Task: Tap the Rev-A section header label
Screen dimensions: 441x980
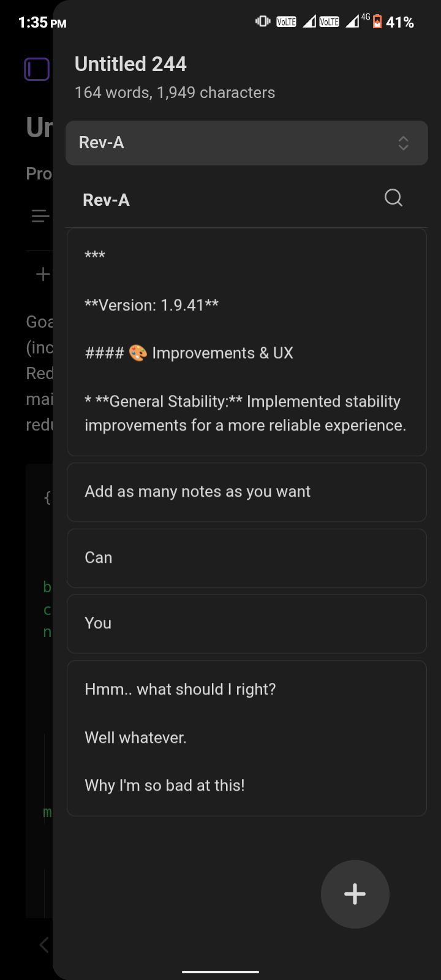Action: (x=106, y=200)
